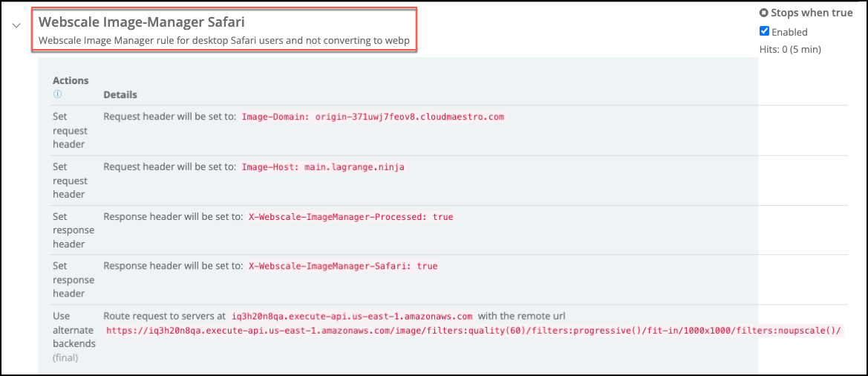Click the rule description about desktop Safari users
The image size is (868, 376).
click(223, 40)
